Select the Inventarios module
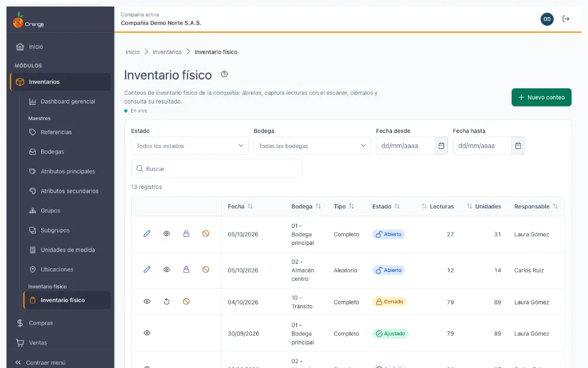 pos(60,82)
